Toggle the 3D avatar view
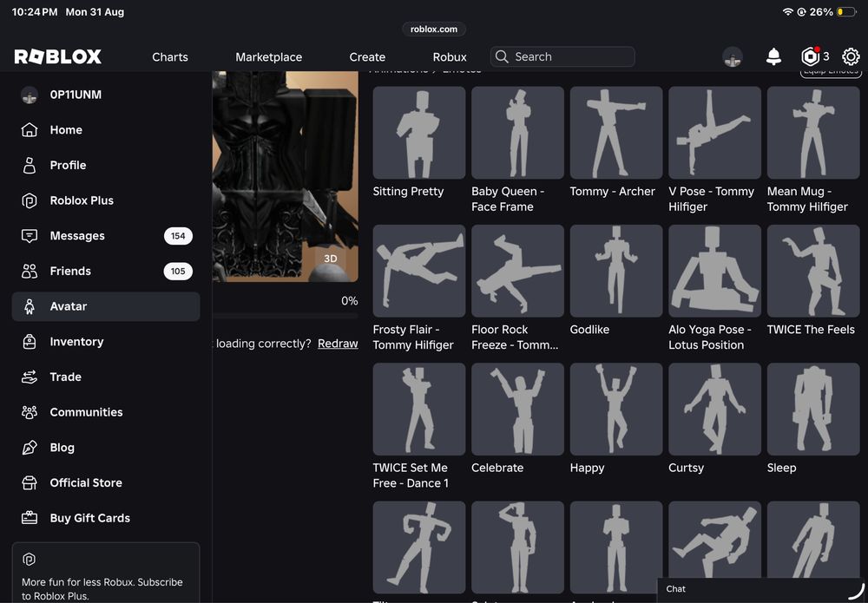Viewport: 868px width, 603px height. [x=331, y=259]
